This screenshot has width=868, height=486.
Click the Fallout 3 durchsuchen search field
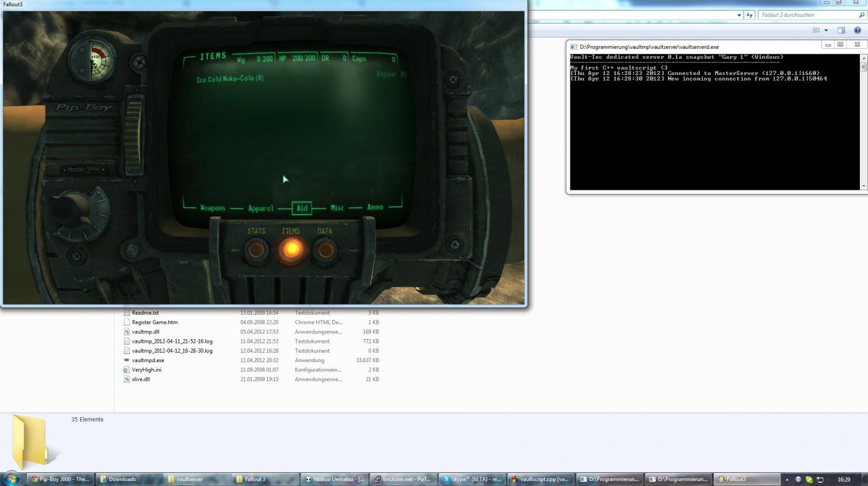tap(807, 15)
